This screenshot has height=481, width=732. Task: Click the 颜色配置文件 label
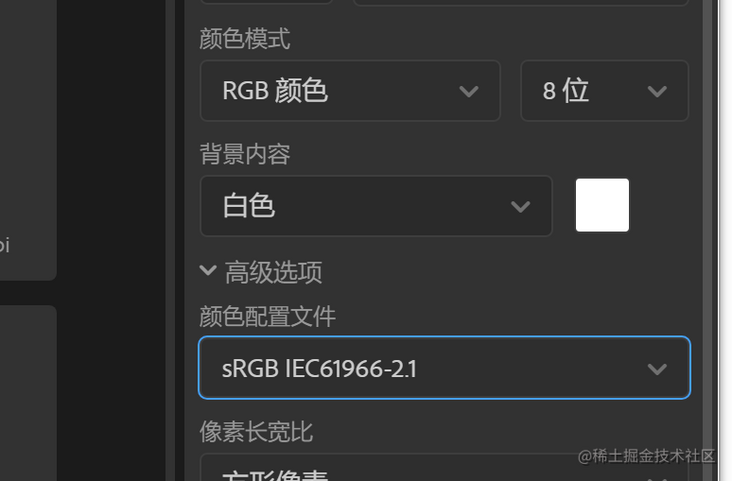pos(267,316)
